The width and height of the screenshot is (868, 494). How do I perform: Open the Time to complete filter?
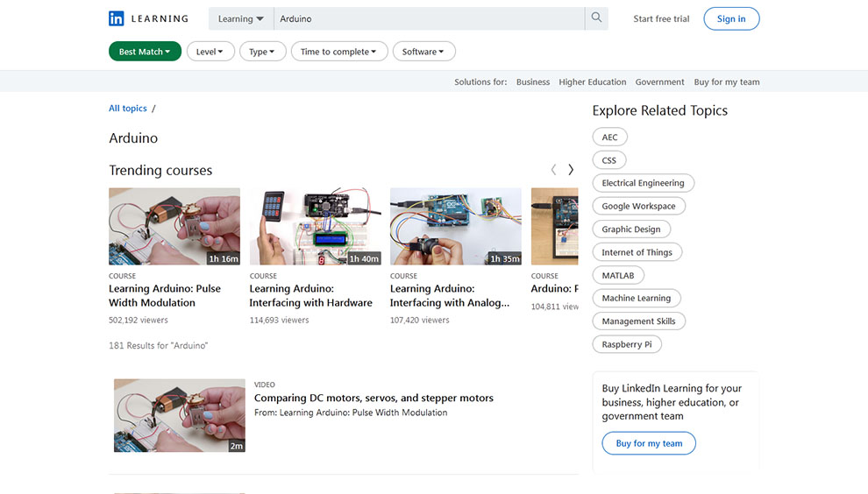point(338,52)
